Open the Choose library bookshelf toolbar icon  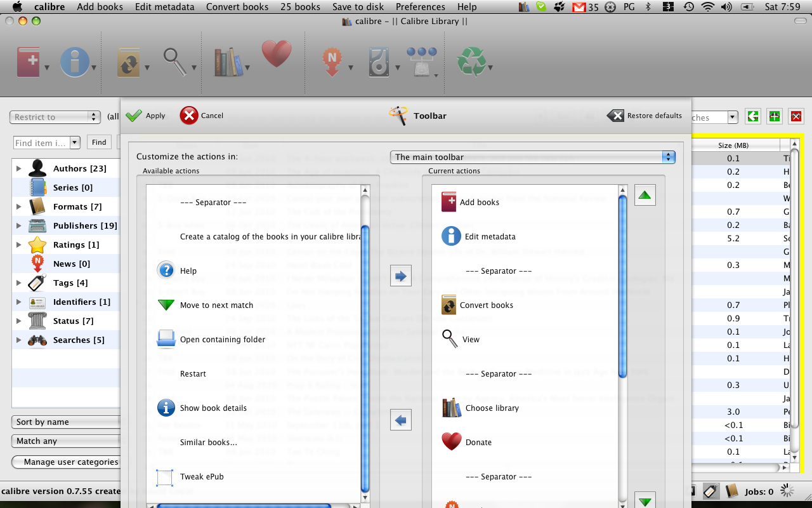[229, 62]
